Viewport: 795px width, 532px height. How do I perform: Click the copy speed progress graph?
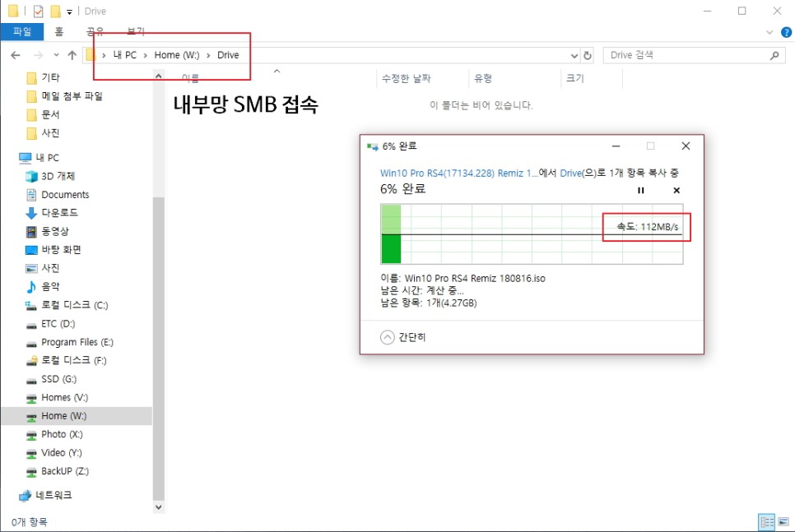click(532, 234)
